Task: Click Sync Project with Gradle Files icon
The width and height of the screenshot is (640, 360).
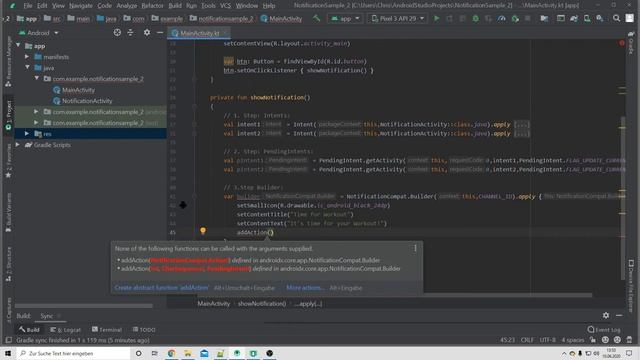Action: pyautogui.click(x=573, y=18)
